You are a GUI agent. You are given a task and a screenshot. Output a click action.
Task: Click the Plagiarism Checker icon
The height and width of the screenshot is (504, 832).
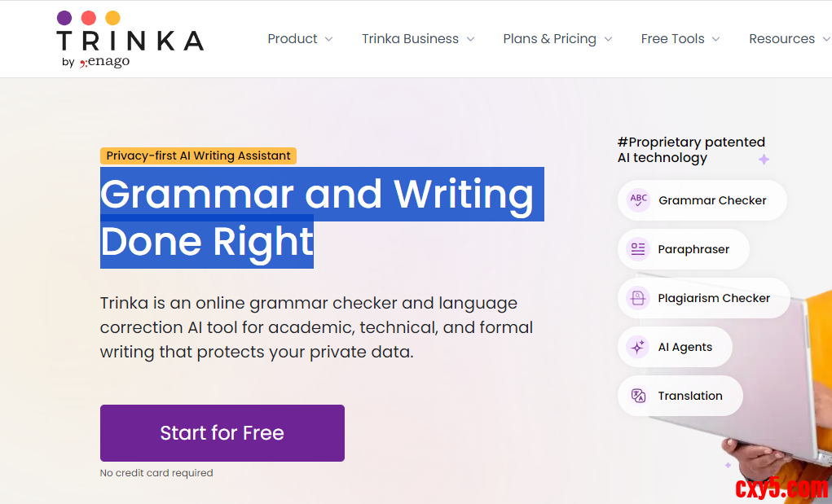(x=638, y=298)
